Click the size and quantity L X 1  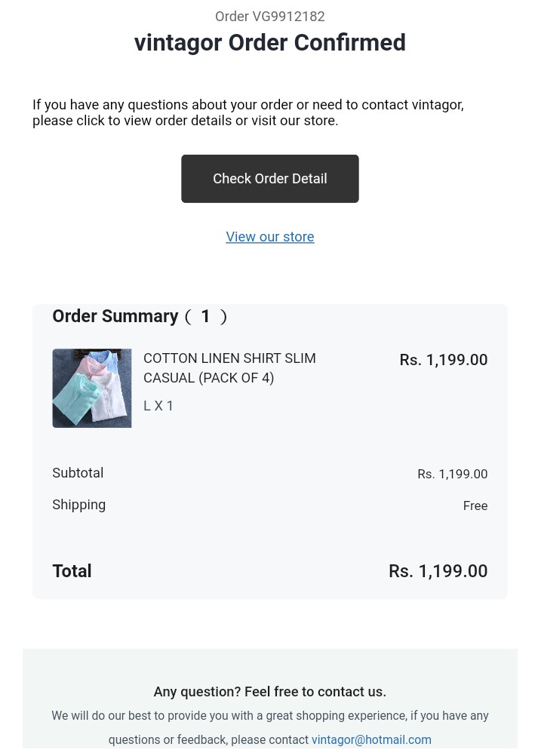point(158,406)
